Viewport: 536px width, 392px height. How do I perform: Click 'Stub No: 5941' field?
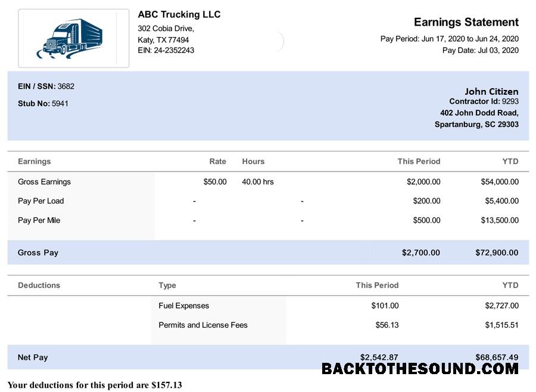point(43,103)
